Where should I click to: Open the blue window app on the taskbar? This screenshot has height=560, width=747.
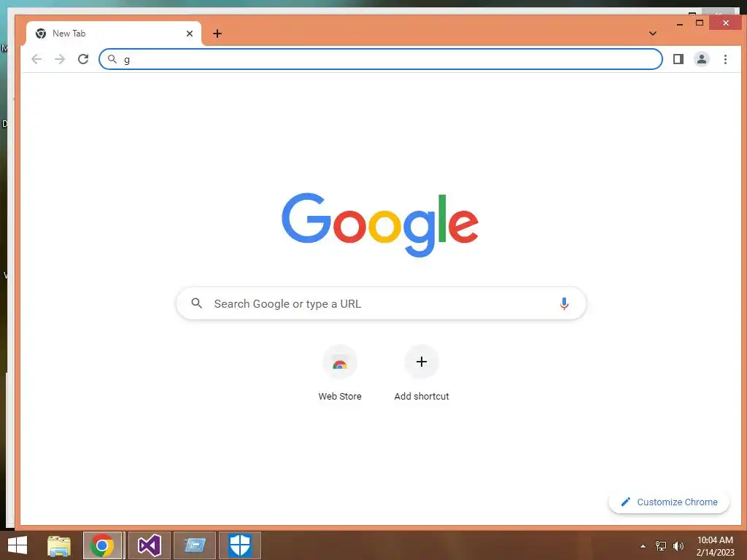[x=195, y=545]
